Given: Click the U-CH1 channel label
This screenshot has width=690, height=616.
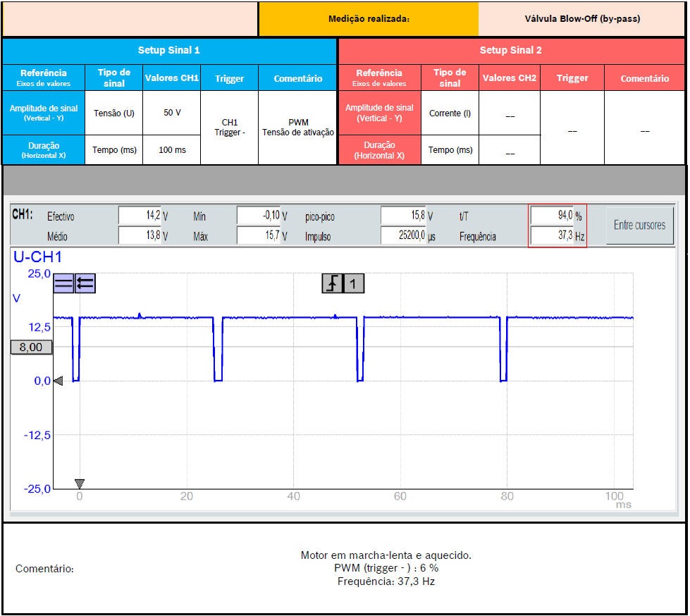Looking at the screenshot, I should [x=37, y=258].
